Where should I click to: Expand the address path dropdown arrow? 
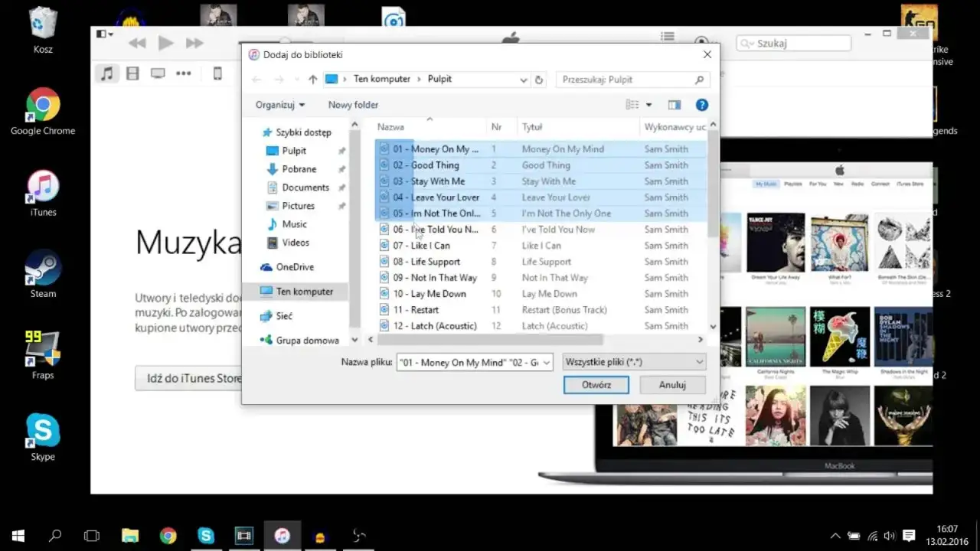(x=524, y=80)
